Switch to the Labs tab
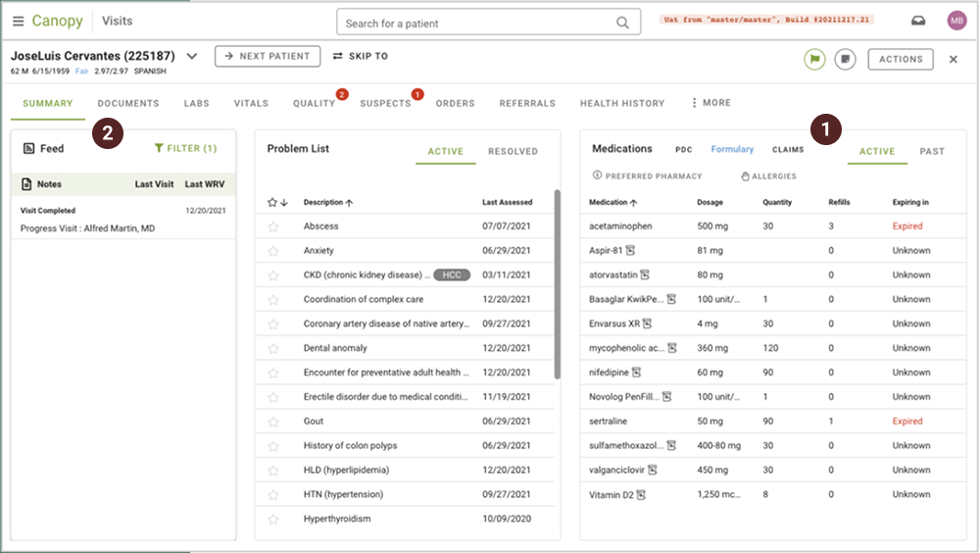Screen dimensions: 980x553 click(196, 103)
